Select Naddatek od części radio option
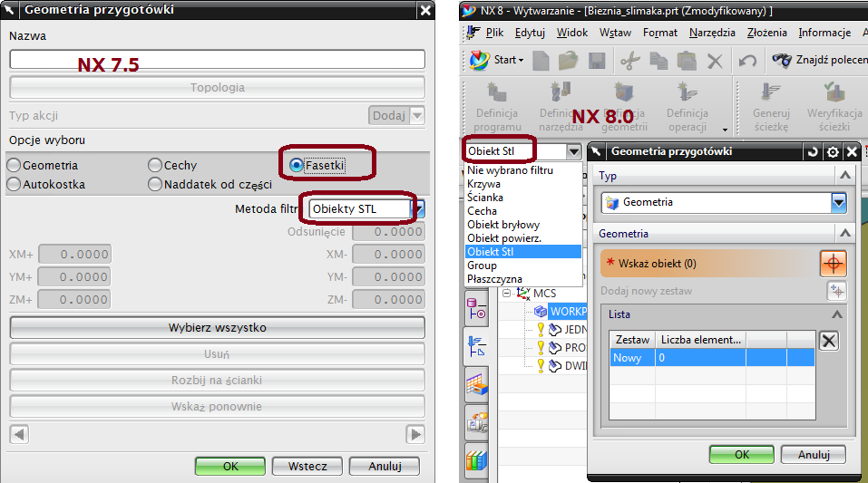Viewport: 868px width, 483px height. pyautogui.click(x=155, y=184)
